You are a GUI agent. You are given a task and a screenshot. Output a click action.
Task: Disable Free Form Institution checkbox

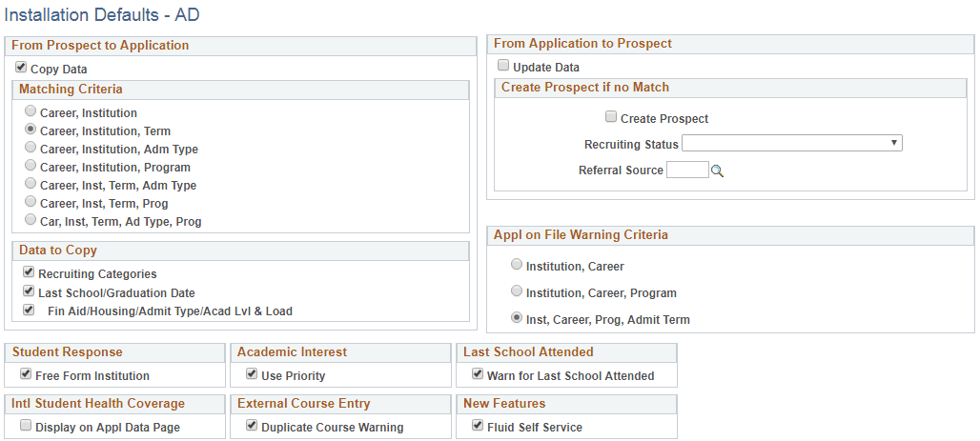click(x=26, y=375)
